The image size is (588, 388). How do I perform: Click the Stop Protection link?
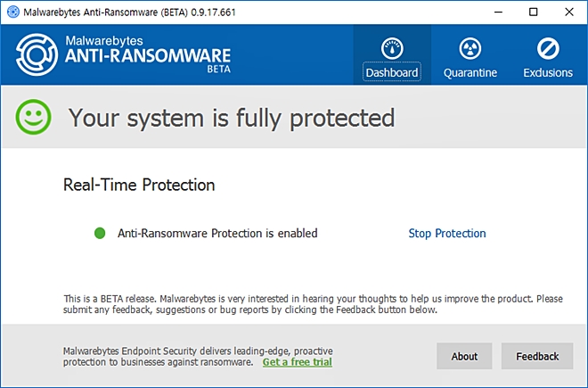[447, 234]
